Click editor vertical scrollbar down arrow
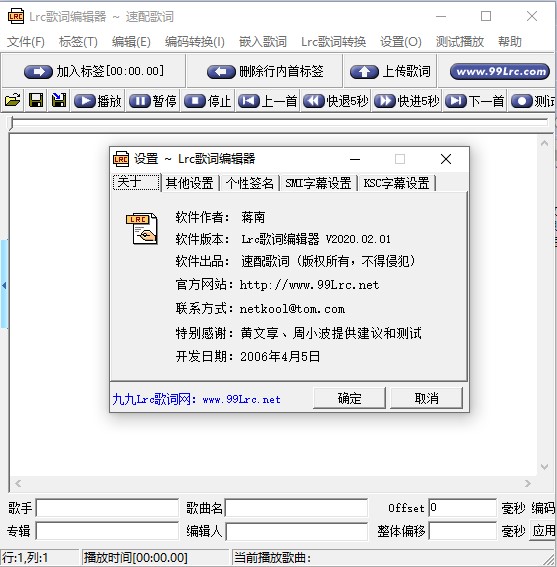 tap(544, 467)
